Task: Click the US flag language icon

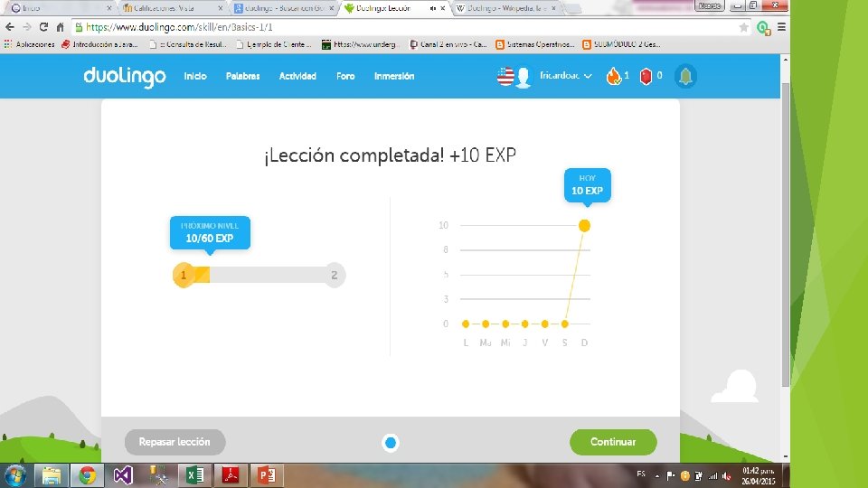Action: [505, 76]
